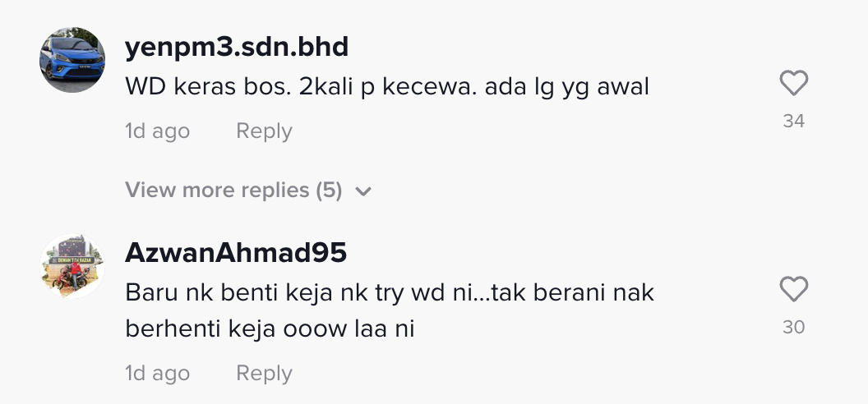Click the (5) replies count
Screen dimensions: 868x404
pos(329,191)
